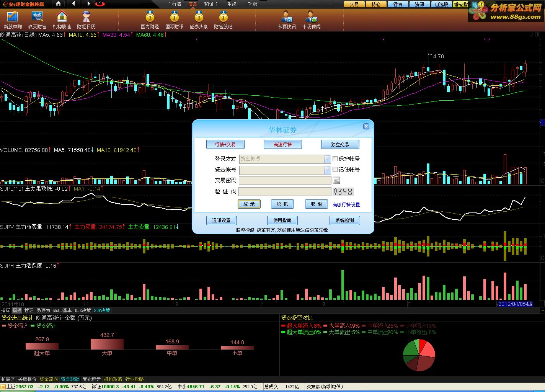Select the 行情+交易 login mode
The image size is (545, 392).
(x=225, y=144)
